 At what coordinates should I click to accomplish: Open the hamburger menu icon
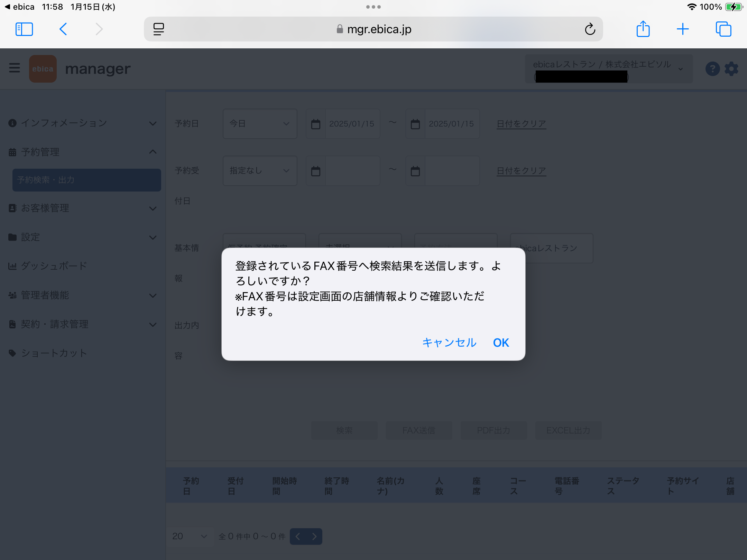point(15,68)
